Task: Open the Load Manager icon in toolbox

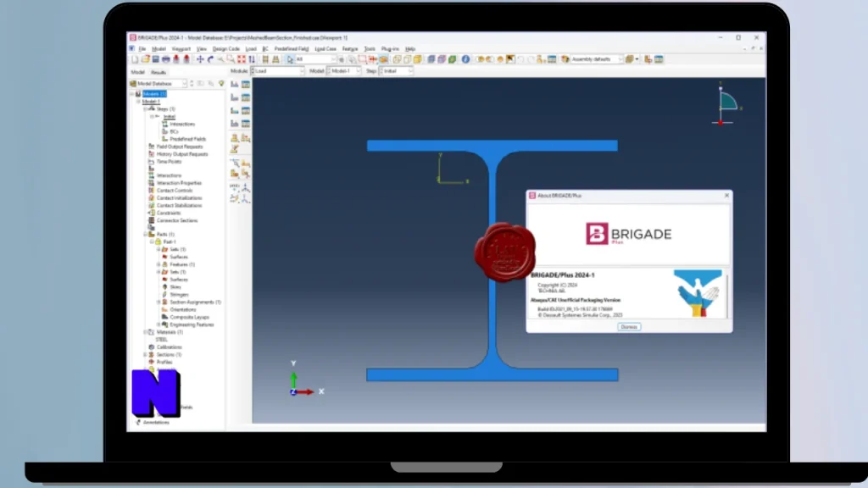Action: (246, 84)
